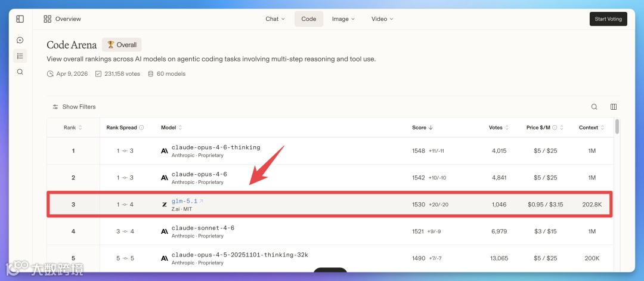644x281 pixels.
Task: Click price $0.95 / $3.15 cell
Action: 546,204
